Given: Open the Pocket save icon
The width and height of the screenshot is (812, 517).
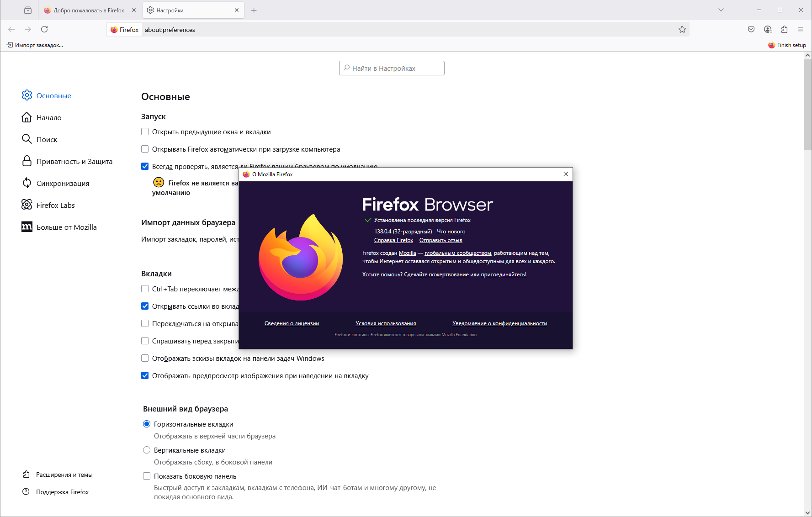Looking at the screenshot, I should (751, 29).
